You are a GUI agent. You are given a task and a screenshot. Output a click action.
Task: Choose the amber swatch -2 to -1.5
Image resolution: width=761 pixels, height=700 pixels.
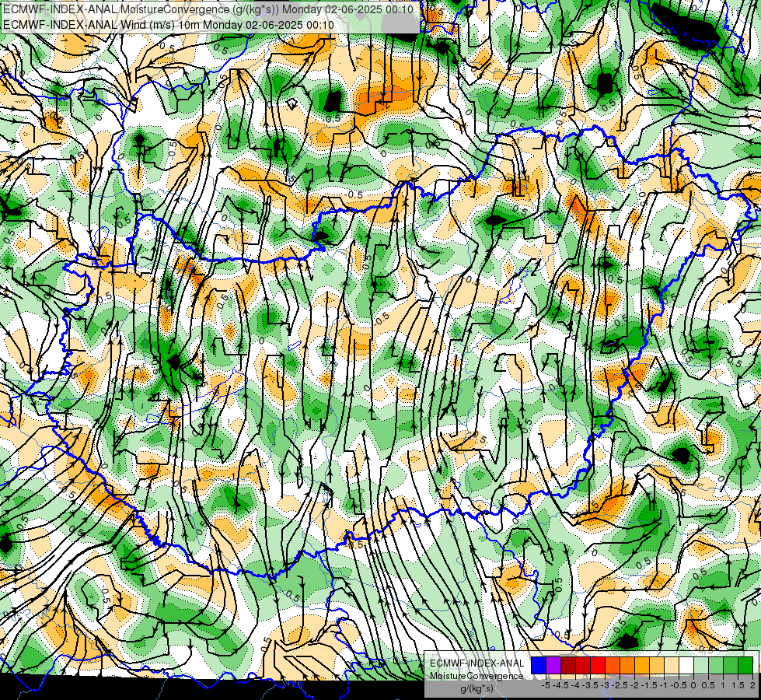pos(642,665)
